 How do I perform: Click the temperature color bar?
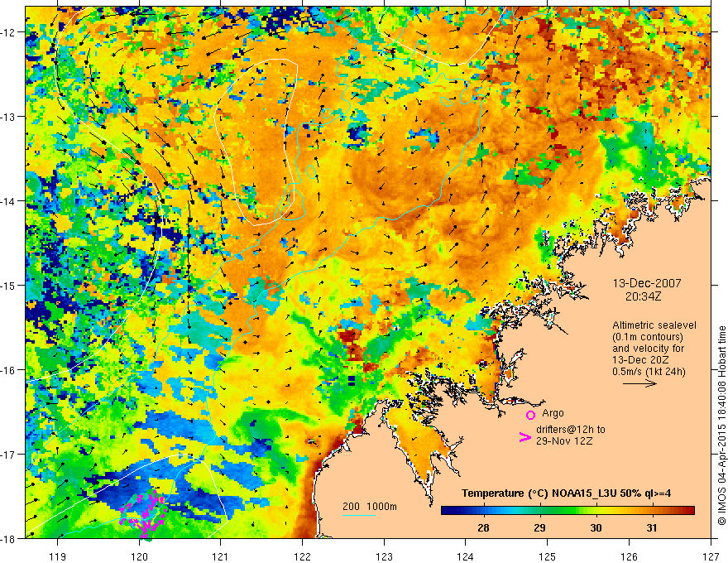pyautogui.click(x=568, y=511)
